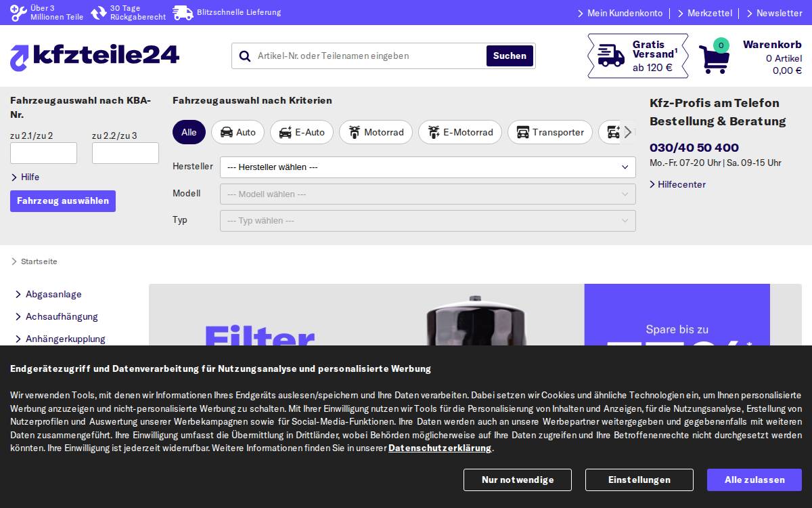
Task: Select the E-Motorrad vehicle filter
Action: [x=460, y=132]
